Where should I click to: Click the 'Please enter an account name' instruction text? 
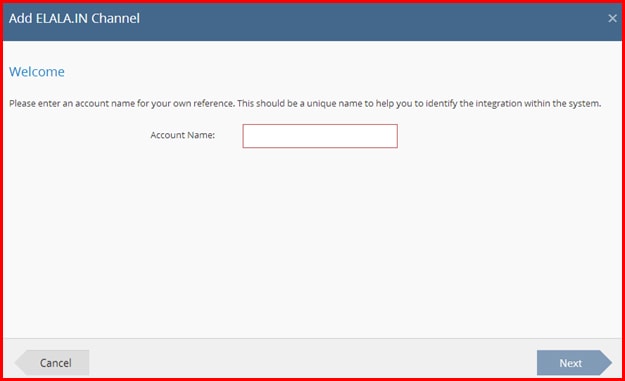click(305, 103)
